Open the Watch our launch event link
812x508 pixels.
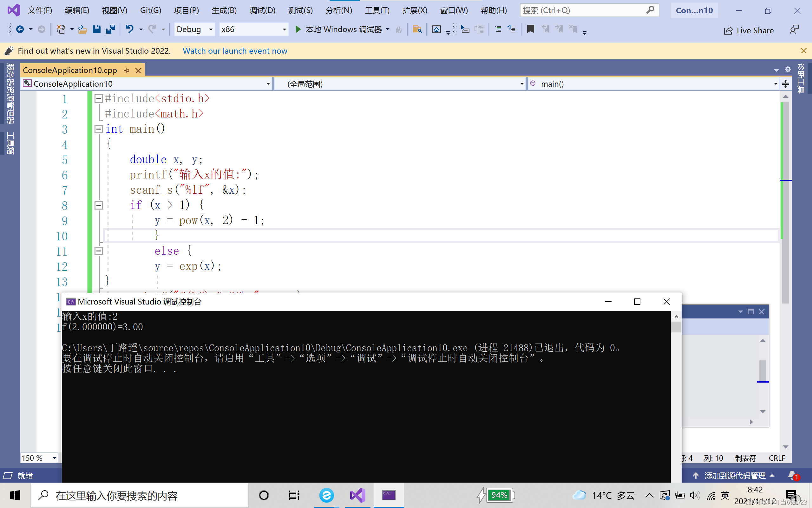(235, 51)
